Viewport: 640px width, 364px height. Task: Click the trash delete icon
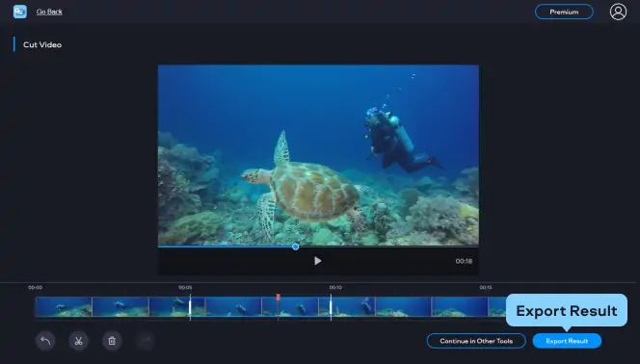[x=112, y=341]
